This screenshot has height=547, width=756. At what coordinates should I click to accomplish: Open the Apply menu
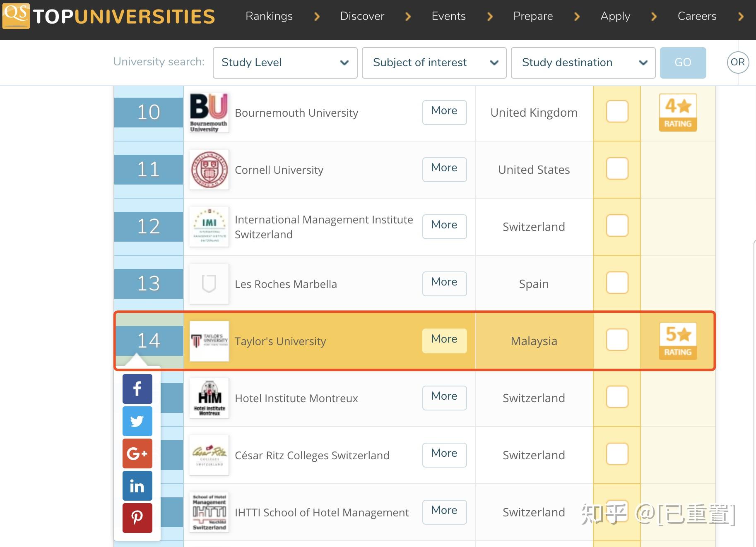coord(615,16)
